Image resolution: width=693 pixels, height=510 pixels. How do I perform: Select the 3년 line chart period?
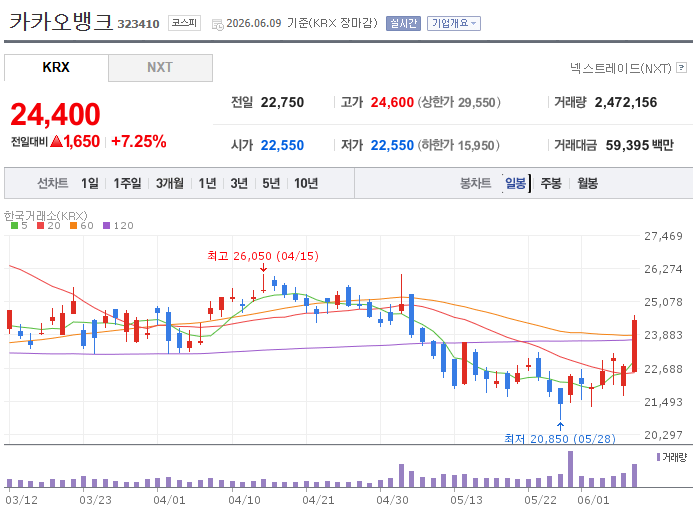coord(239,183)
